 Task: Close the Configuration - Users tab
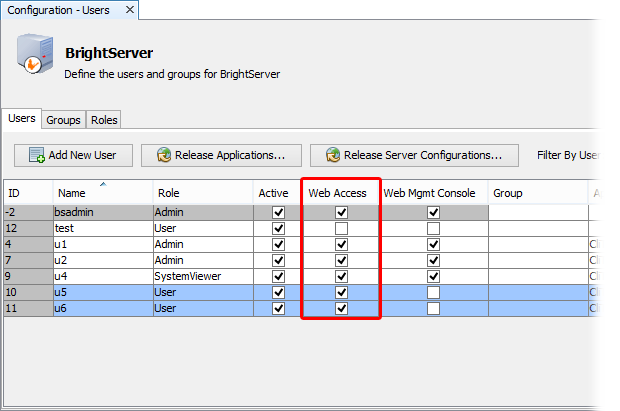[x=127, y=10]
